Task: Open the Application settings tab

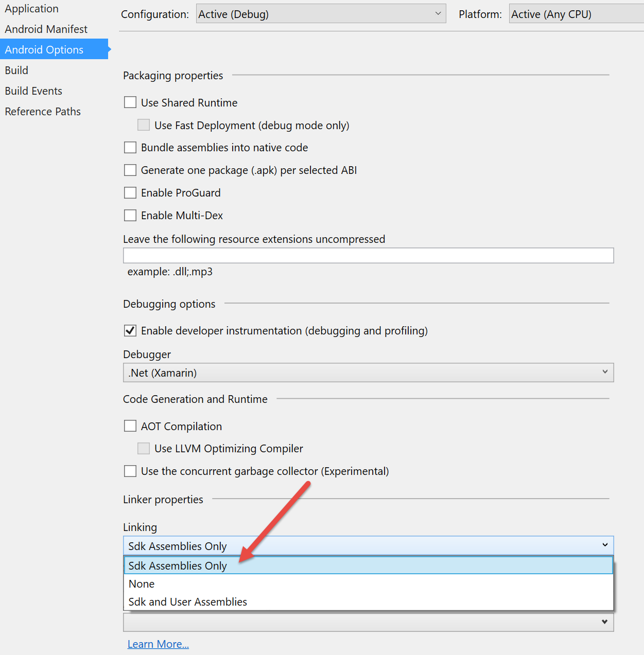Action: (x=32, y=9)
